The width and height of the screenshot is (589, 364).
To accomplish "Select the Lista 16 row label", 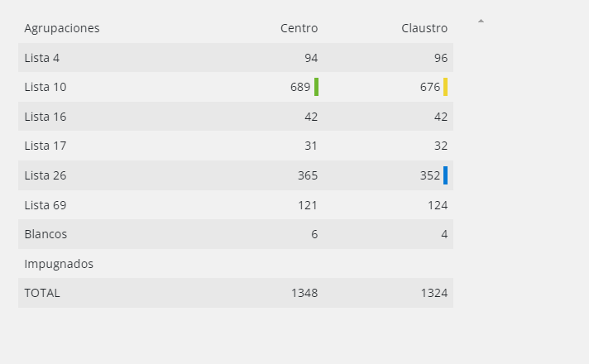I will coord(45,117).
